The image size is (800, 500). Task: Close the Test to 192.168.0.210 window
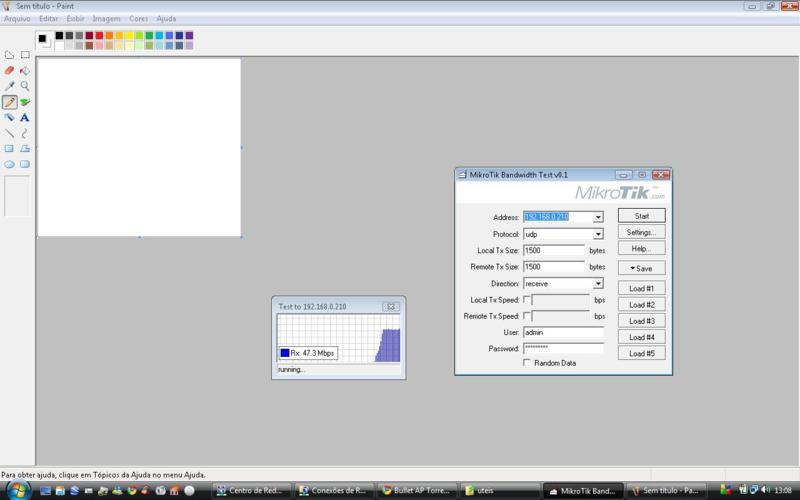[391, 307]
